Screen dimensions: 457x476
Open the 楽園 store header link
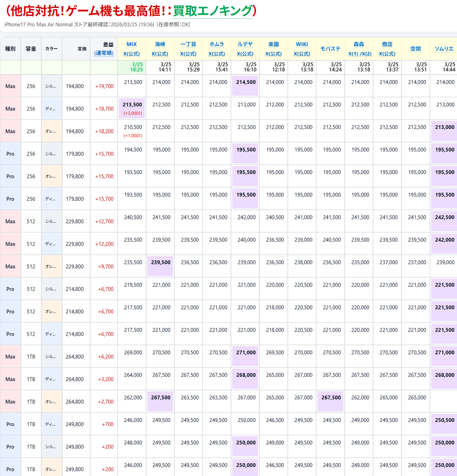274,44
